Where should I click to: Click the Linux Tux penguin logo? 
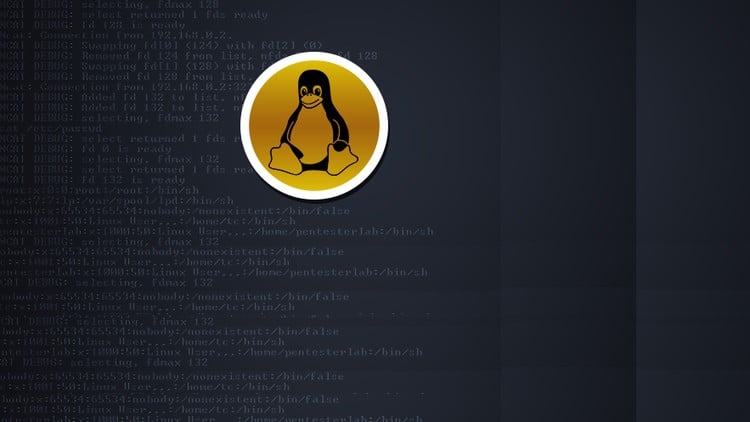[313, 124]
